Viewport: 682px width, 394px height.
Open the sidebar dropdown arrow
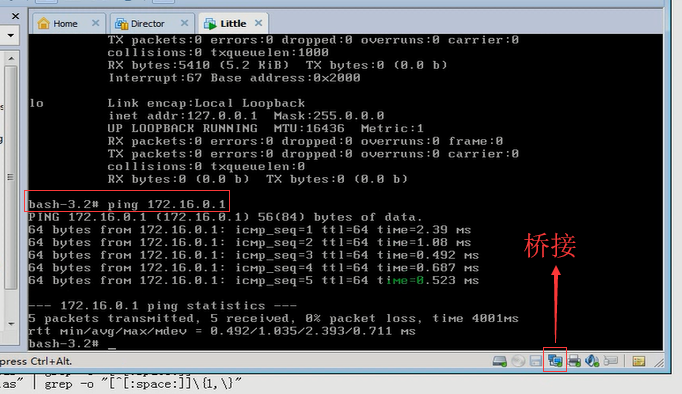(10, 35)
